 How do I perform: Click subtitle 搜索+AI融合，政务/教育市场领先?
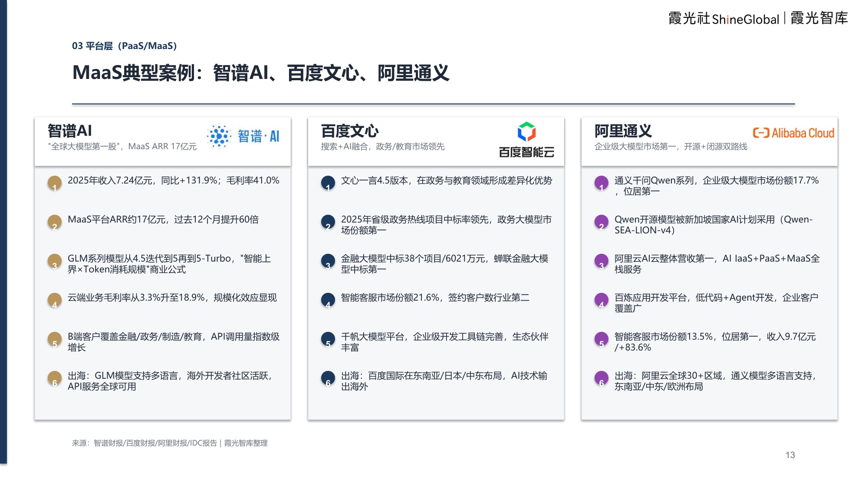[383, 147]
